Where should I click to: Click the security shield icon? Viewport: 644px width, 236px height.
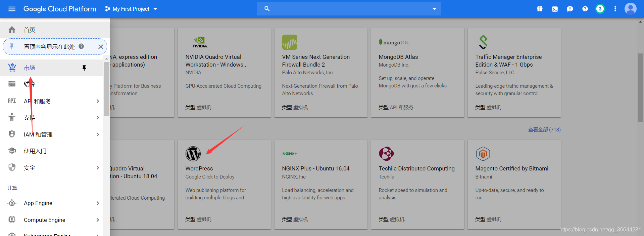[12, 167]
